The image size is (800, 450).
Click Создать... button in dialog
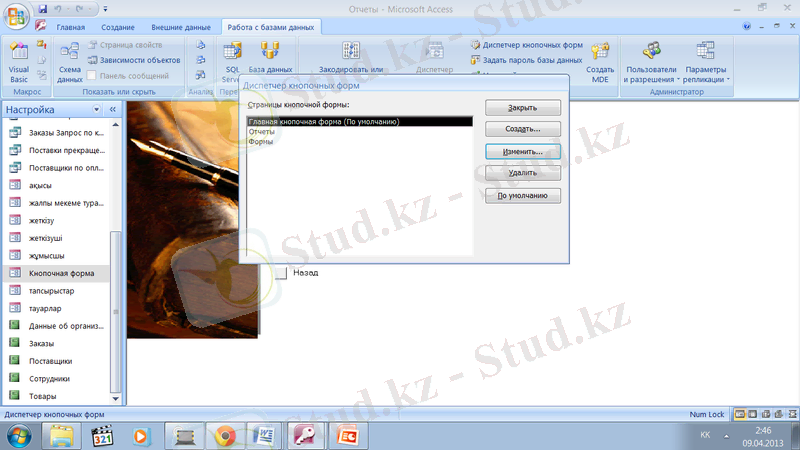(x=522, y=129)
